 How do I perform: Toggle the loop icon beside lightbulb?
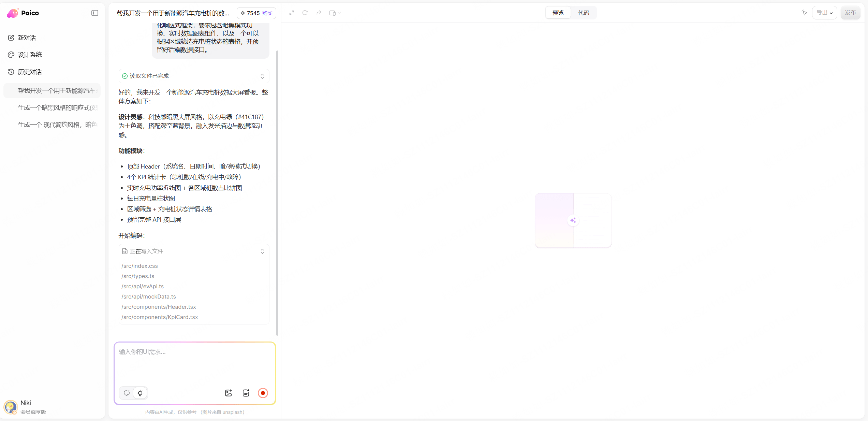coord(127,393)
